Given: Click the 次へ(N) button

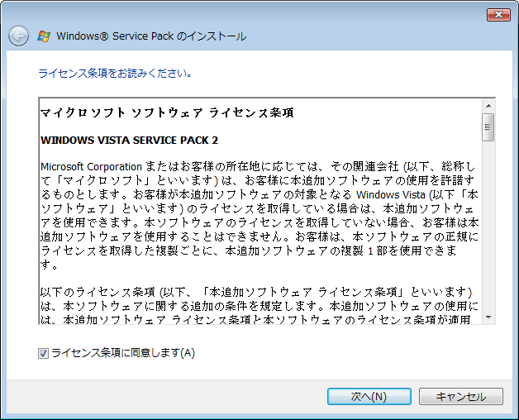Looking at the screenshot, I should point(369,397).
